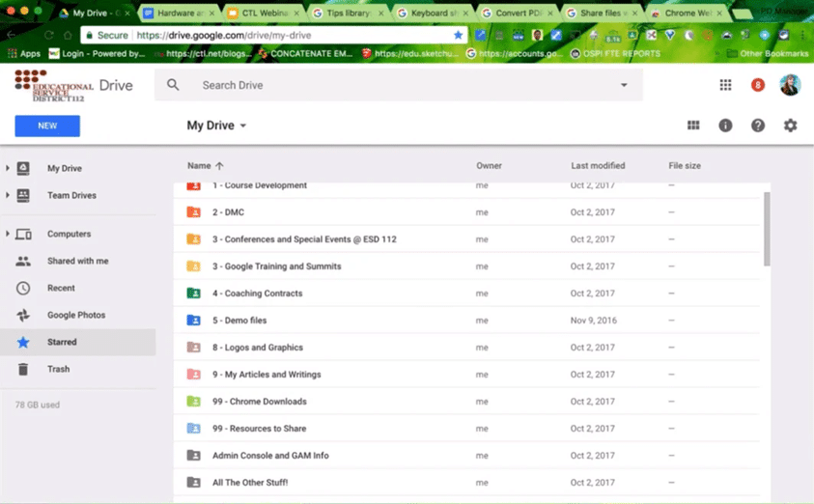
Task: Bookmark this page with the star icon
Action: tap(459, 35)
